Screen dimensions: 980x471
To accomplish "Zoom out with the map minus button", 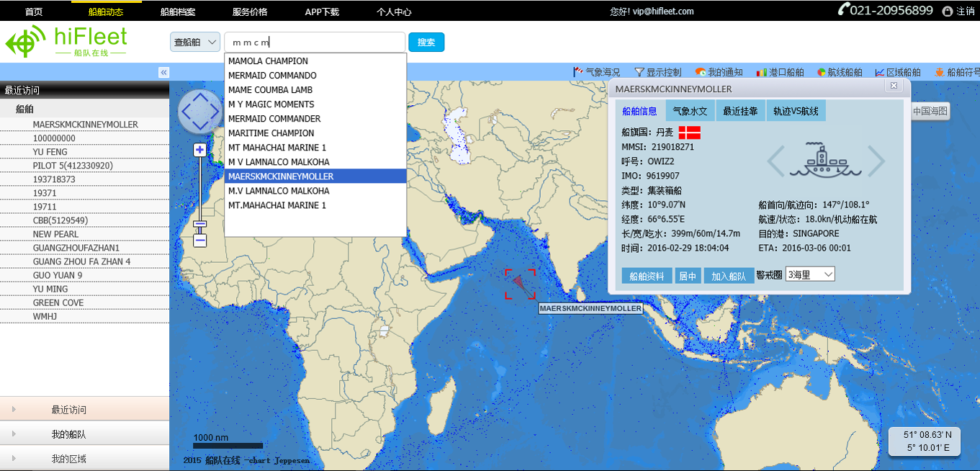I will click(200, 241).
